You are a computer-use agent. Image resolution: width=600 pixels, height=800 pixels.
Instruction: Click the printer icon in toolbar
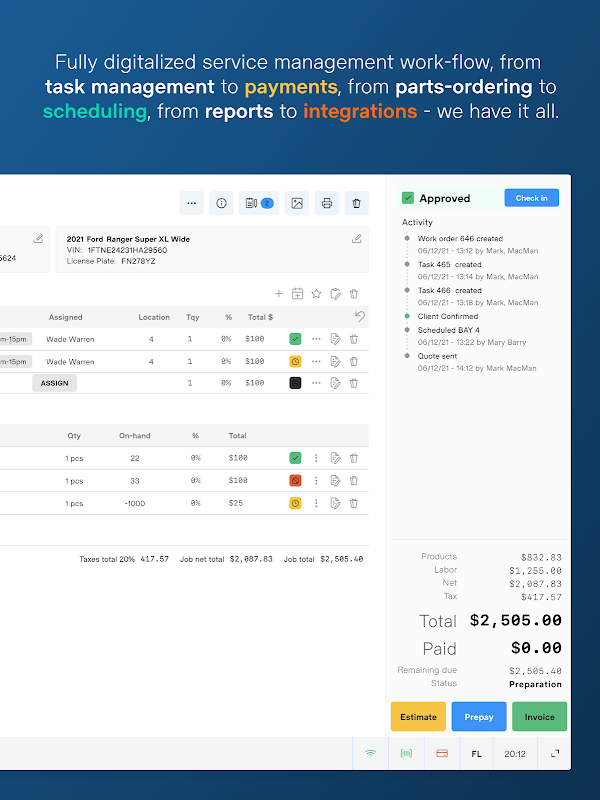327,203
